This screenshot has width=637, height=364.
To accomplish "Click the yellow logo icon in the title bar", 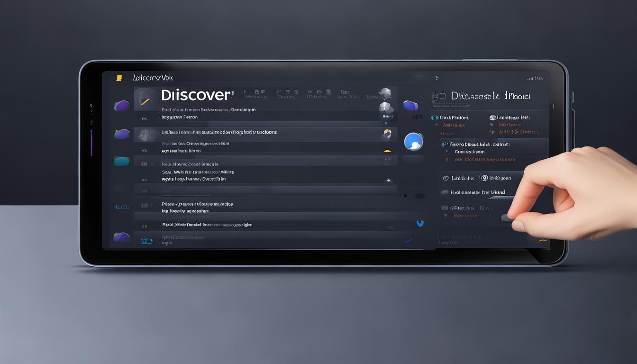I will [119, 78].
